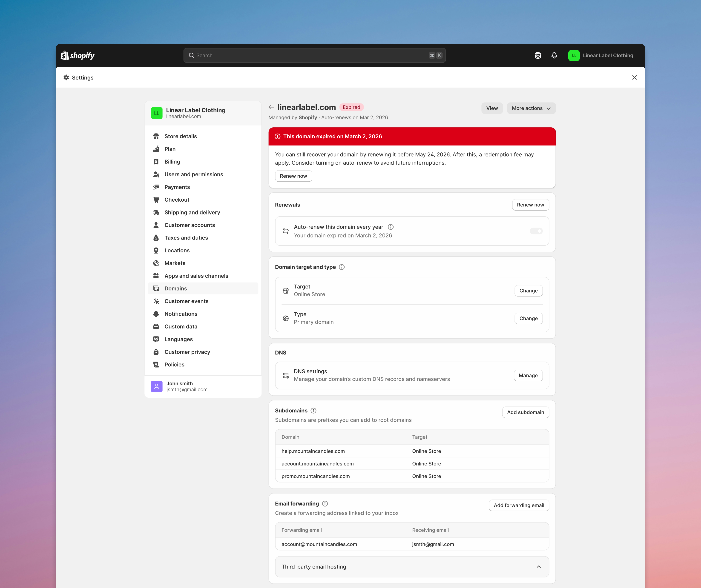Toggle auto-renew this domain every year

click(x=536, y=231)
